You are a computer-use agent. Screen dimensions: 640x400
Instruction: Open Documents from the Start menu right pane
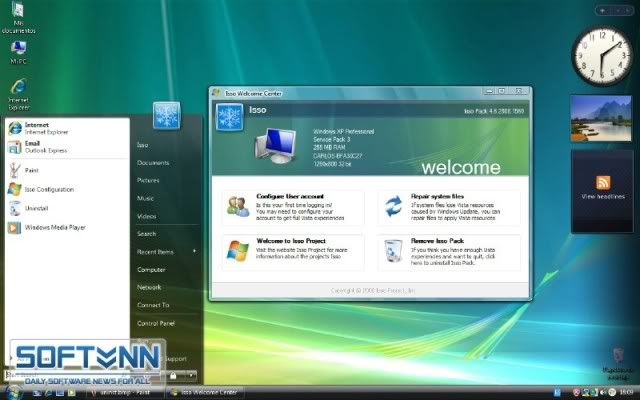pos(153,163)
